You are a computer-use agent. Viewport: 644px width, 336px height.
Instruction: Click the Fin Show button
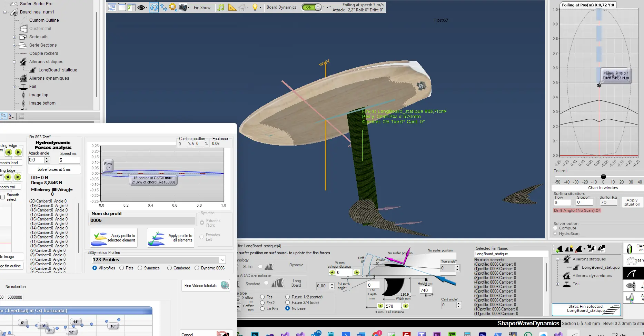pyautogui.click(x=202, y=7)
